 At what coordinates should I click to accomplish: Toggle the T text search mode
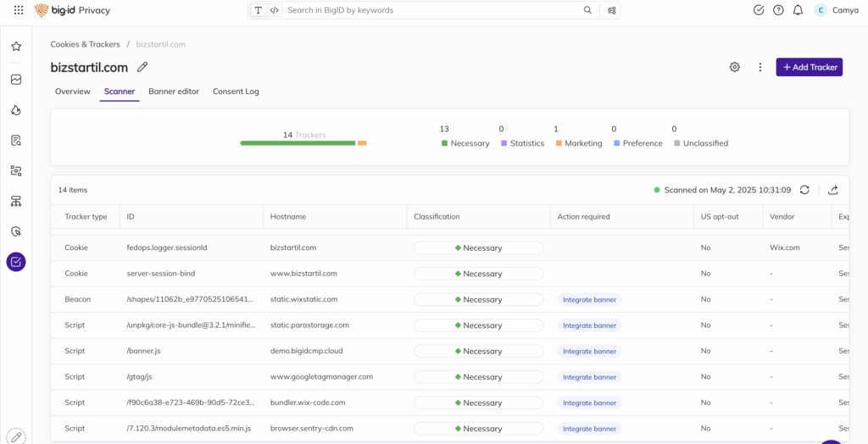pos(258,10)
